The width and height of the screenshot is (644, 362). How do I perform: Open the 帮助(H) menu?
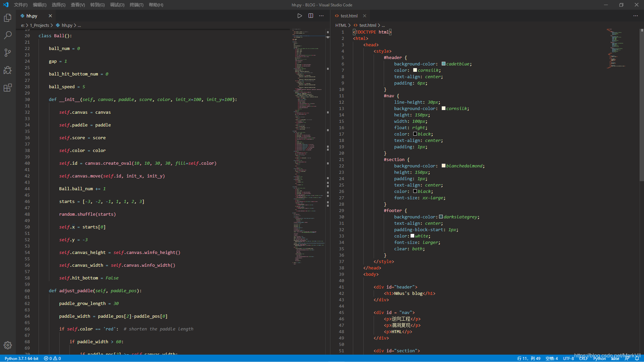coord(156,5)
